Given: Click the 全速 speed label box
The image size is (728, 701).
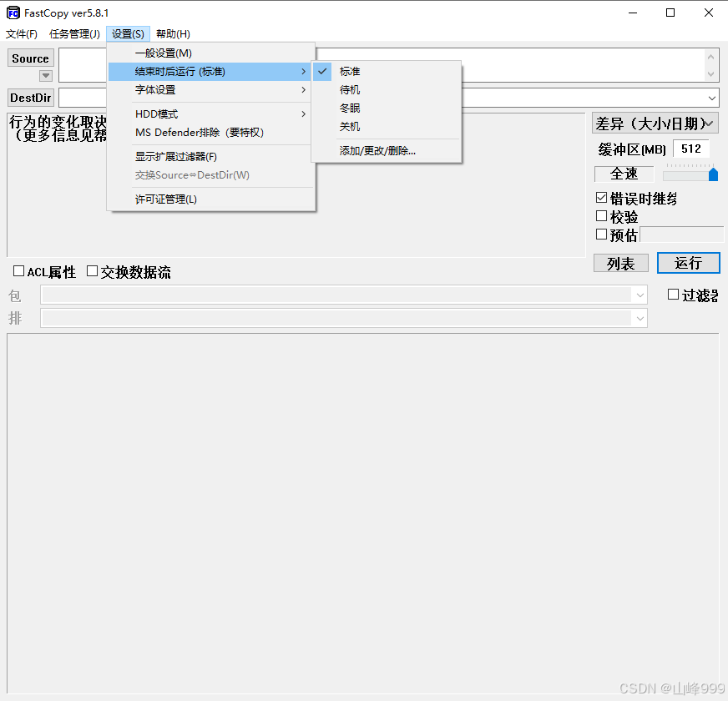Looking at the screenshot, I should [624, 174].
